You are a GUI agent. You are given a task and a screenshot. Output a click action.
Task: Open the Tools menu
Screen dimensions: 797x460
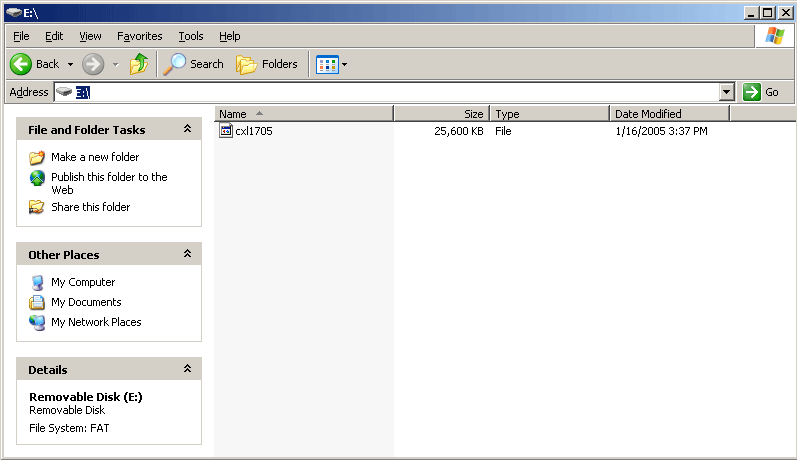(190, 36)
